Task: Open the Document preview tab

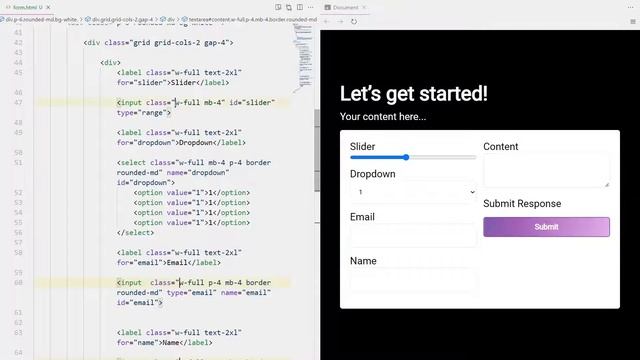Action: pos(345,7)
